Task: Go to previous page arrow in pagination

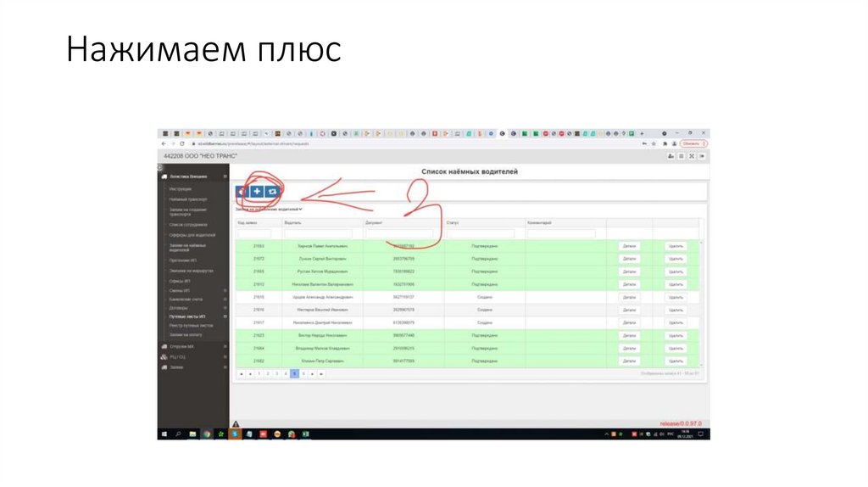Action: pyautogui.click(x=250, y=374)
